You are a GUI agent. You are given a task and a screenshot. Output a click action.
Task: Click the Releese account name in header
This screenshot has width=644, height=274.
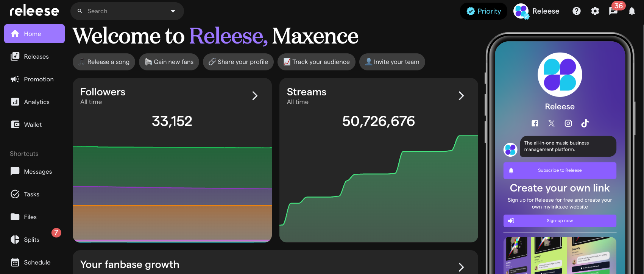546,11
